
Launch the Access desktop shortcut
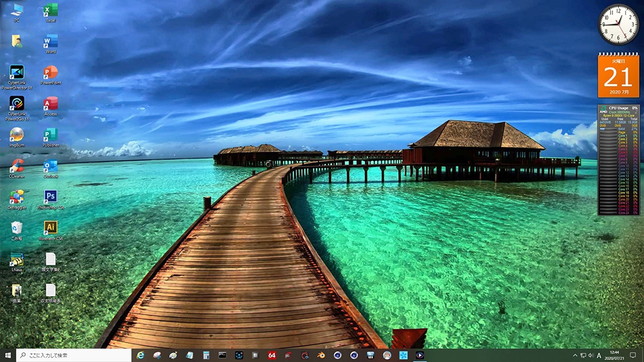50,106
